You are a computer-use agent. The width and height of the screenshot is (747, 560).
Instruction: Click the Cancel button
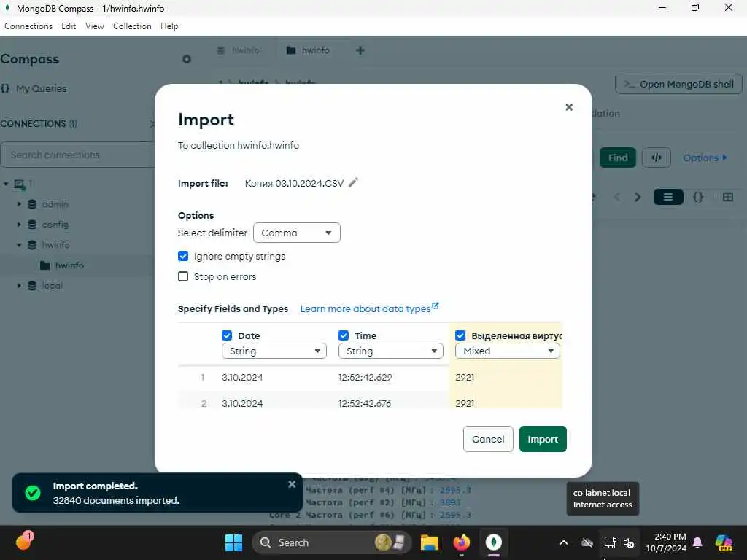488,439
